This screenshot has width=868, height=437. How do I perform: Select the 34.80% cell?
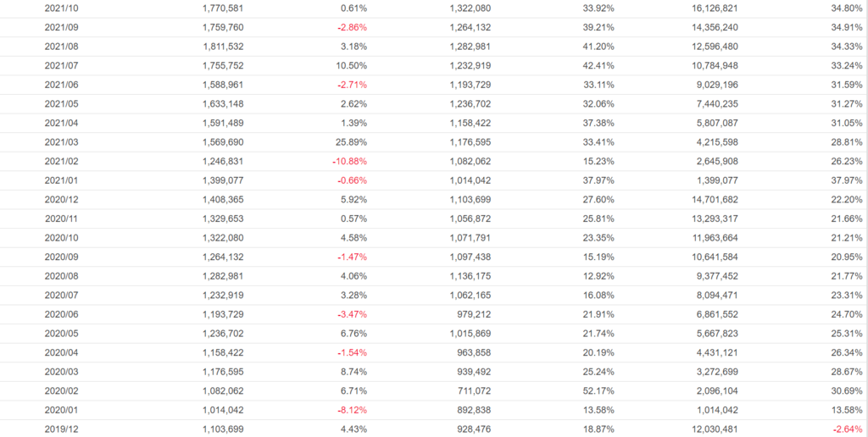tap(847, 8)
